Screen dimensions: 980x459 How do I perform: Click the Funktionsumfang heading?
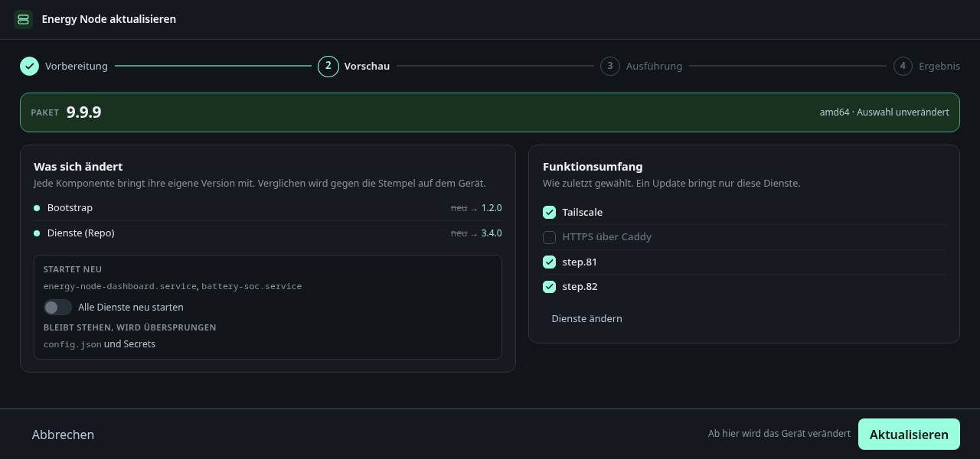pos(593,166)
